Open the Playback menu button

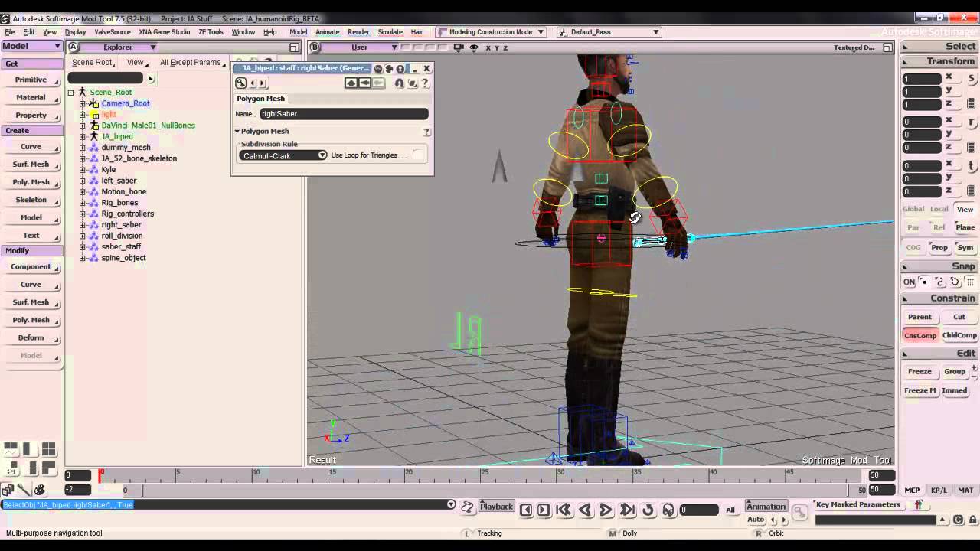pos(496,507)
